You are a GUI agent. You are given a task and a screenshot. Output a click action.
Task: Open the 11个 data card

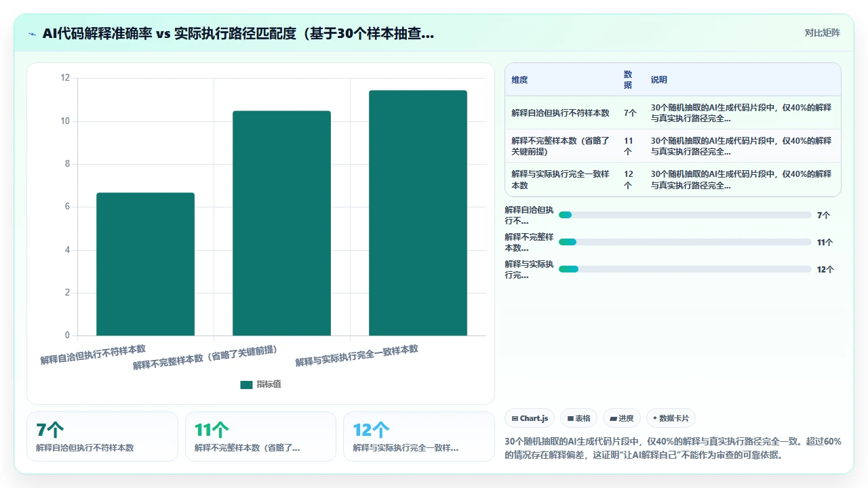pyautogui.click(x=260, y=436)
